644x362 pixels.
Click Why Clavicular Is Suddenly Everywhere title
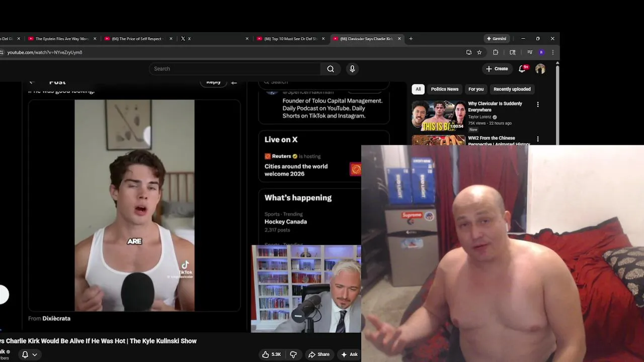(495, 107)
